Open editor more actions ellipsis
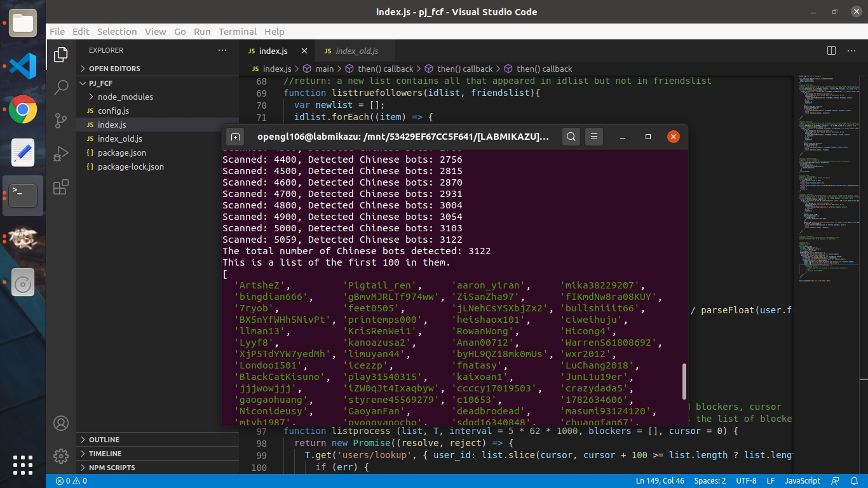 [x=853, y=51]
